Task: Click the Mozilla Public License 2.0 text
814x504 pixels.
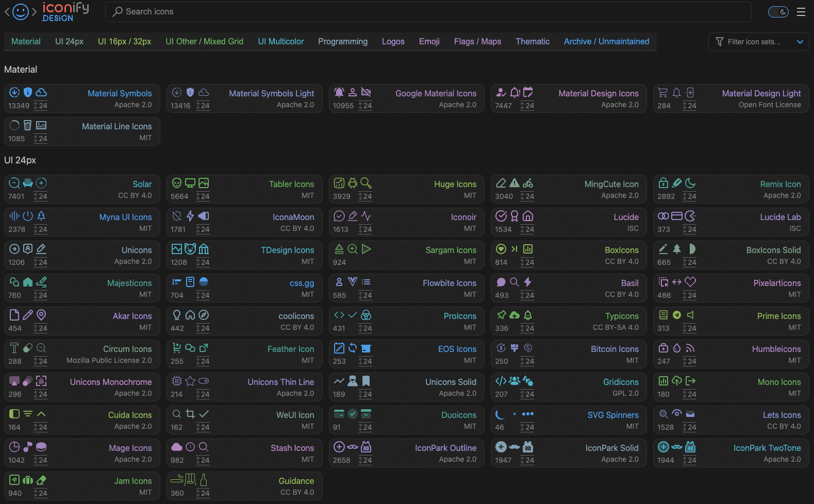Action: pos(109,360)
